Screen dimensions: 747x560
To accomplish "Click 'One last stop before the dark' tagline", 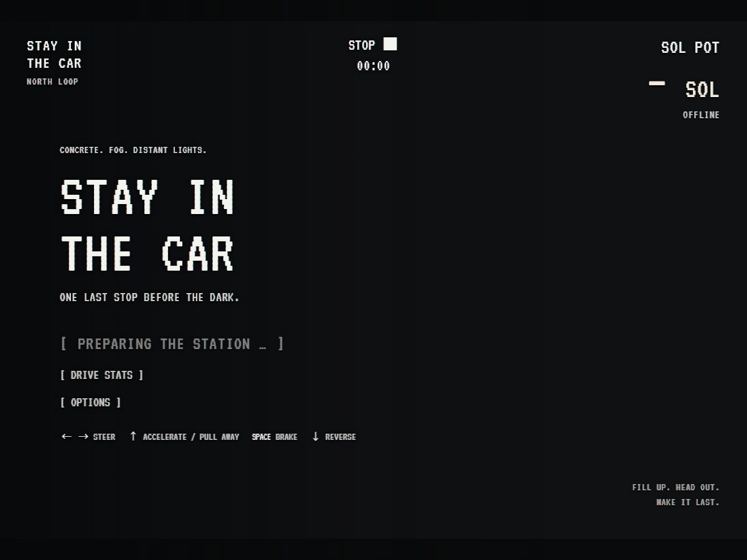I will [x=149, y=297].
